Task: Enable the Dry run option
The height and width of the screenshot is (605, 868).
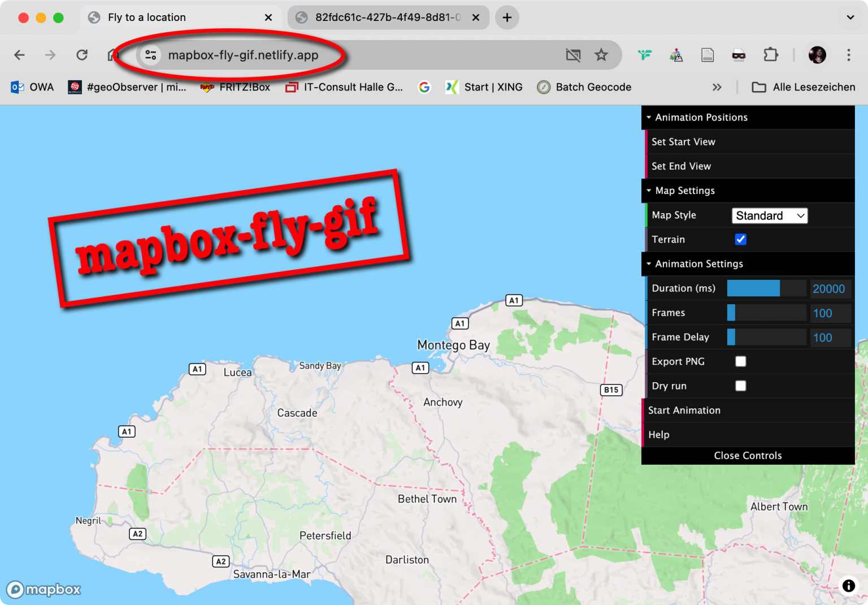Action: tap(740, 386)
